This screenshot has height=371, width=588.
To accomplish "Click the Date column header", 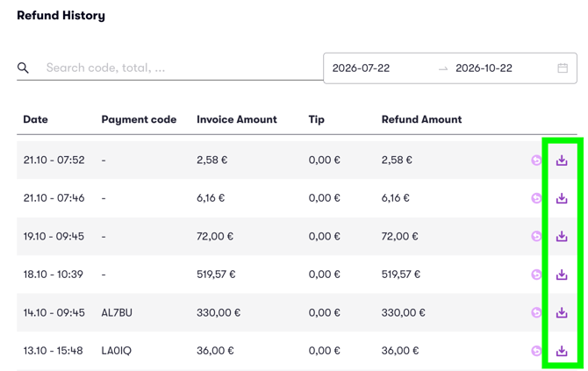I will coord(36,119).
